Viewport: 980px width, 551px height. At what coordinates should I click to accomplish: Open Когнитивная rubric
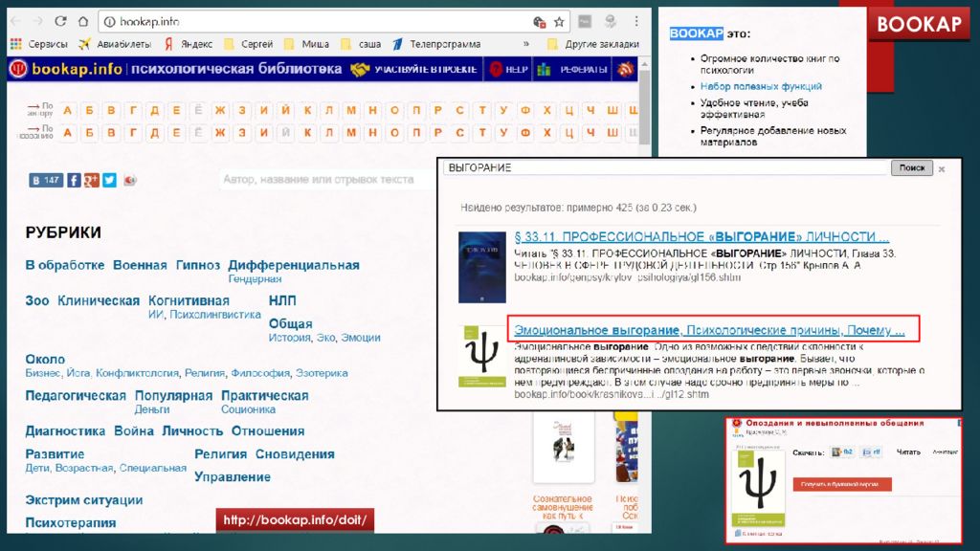coord(189,300)
